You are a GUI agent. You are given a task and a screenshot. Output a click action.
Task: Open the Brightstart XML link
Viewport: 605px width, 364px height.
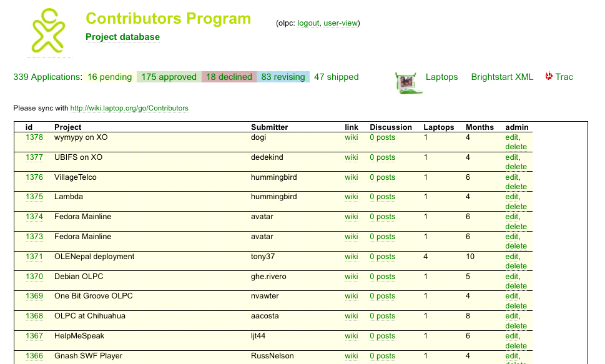tap(502, 77)
